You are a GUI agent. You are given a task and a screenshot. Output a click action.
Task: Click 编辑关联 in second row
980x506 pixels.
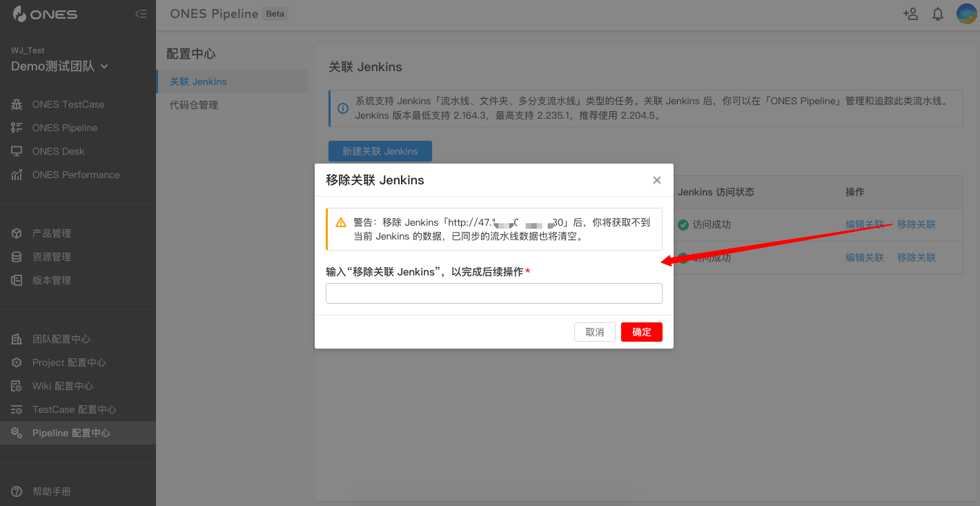(865, 257)
